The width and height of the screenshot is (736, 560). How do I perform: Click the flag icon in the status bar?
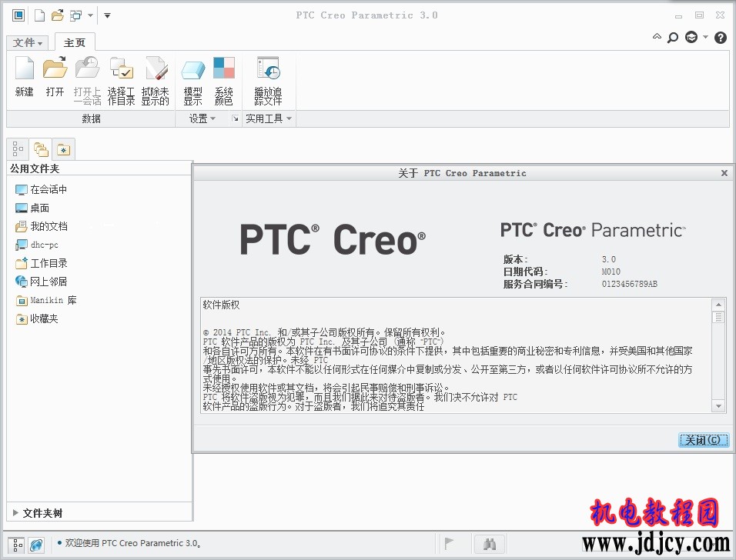[449, 544]
